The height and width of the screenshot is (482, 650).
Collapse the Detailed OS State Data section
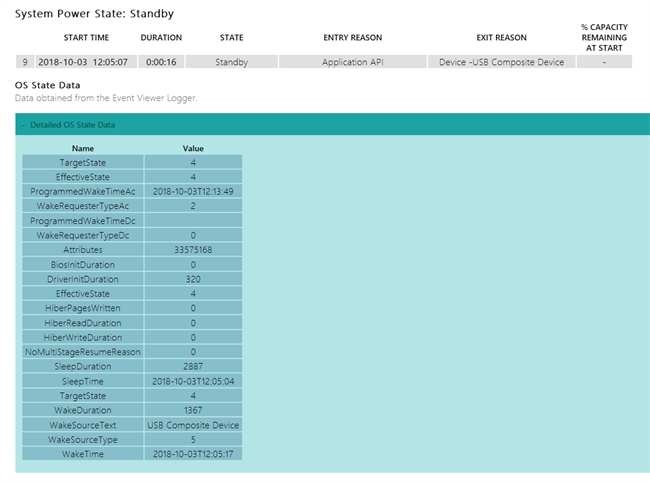click(72, 125)
